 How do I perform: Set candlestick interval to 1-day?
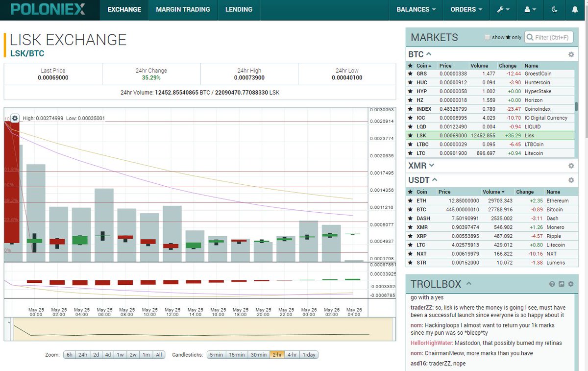pos(309,354)
